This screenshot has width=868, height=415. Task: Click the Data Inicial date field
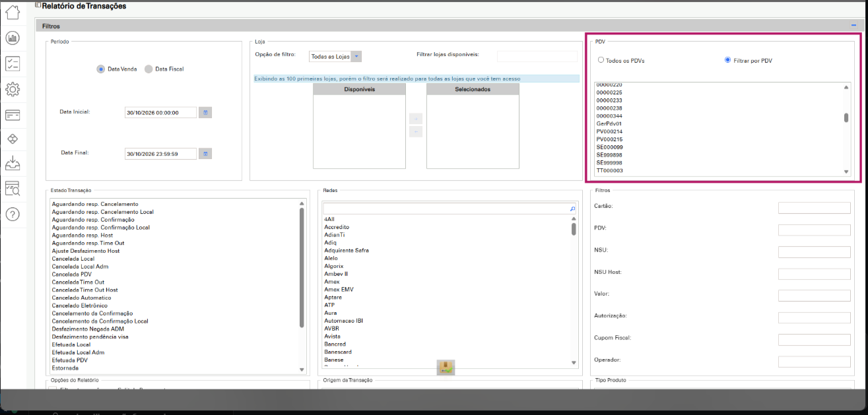coord(161,112)
